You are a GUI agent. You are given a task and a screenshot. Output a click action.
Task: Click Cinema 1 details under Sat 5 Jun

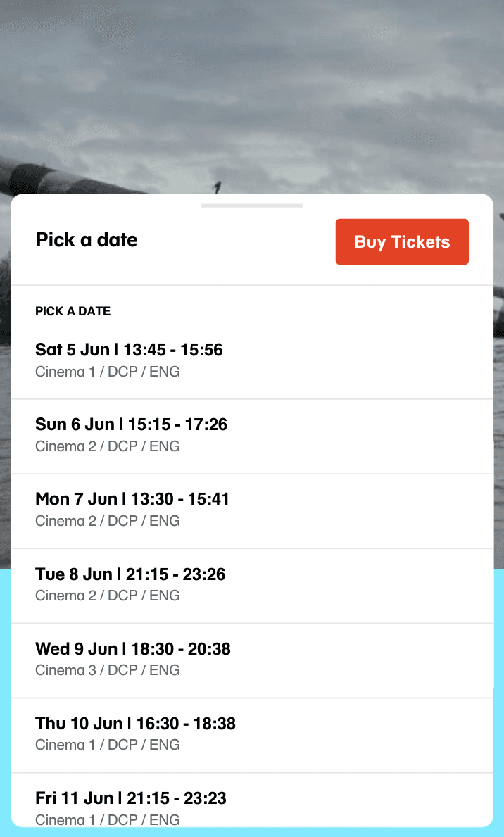pyautogui.click(x=107, y=372)
